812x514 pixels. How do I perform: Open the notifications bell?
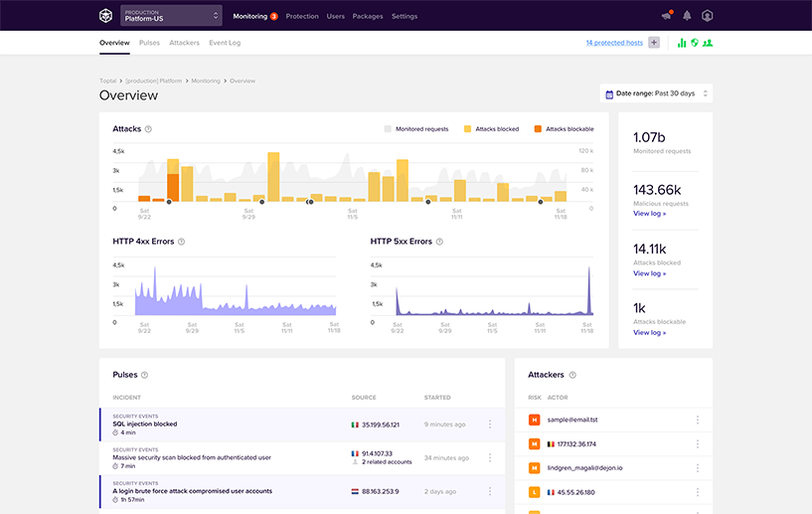(687, 16)
